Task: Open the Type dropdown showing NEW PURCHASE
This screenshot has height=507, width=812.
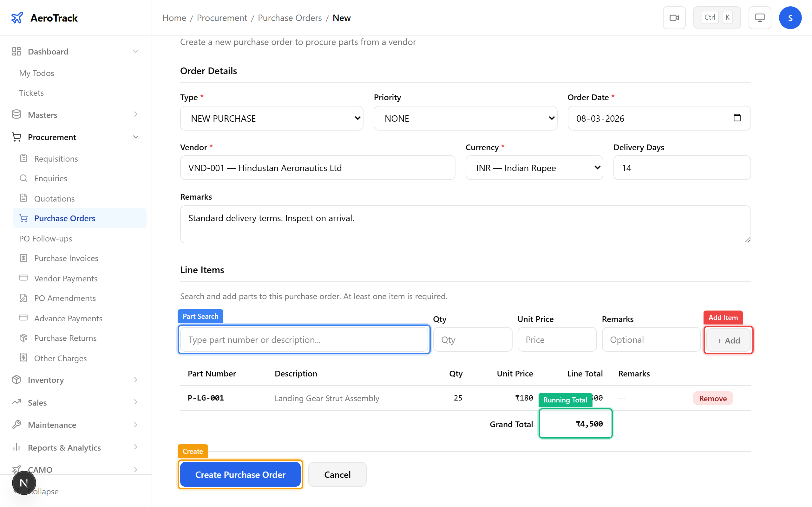Action: coord(272,118)
